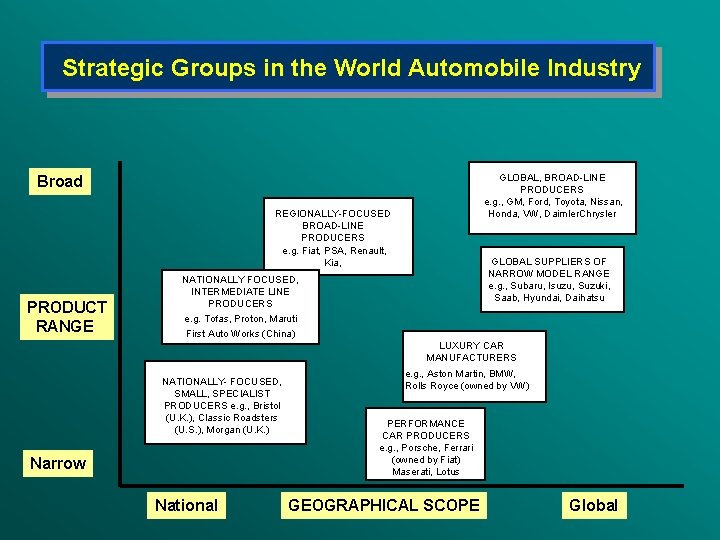Click the text 'Honda, VW, DaimlerChrysler'
The width and height of the screenshot is (720, 540).
[x=552, y=214]
